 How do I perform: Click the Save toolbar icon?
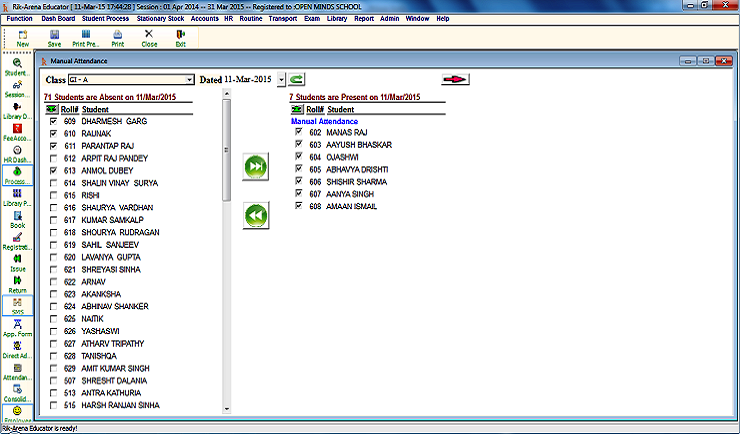pyautogui.click(x=54, y=37)
